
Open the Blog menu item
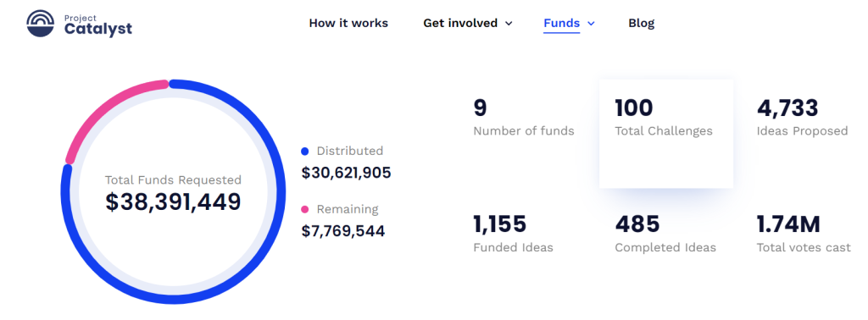(x=641, y=23)
